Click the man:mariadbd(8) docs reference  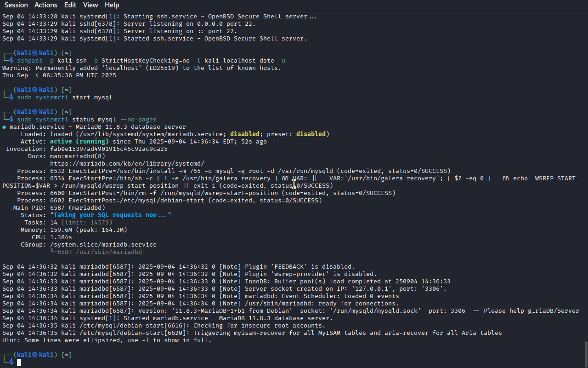(x=78, y=156)
